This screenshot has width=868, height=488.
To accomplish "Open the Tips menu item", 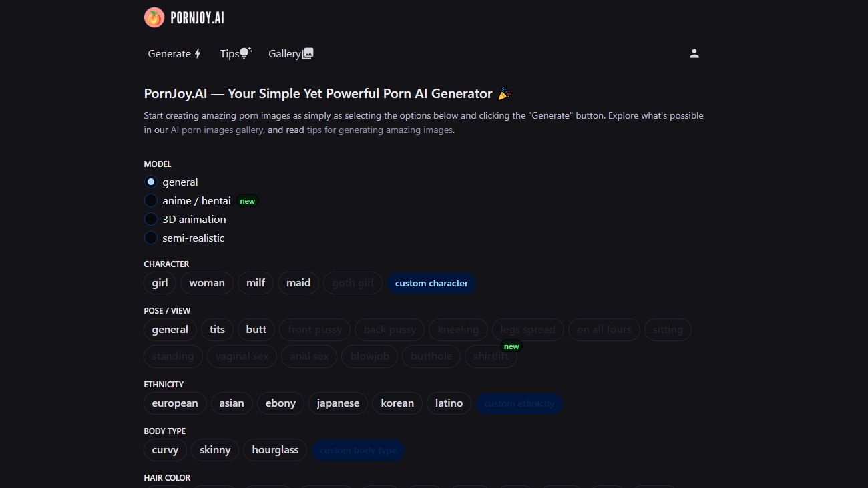I will click(x=229, y=54).
